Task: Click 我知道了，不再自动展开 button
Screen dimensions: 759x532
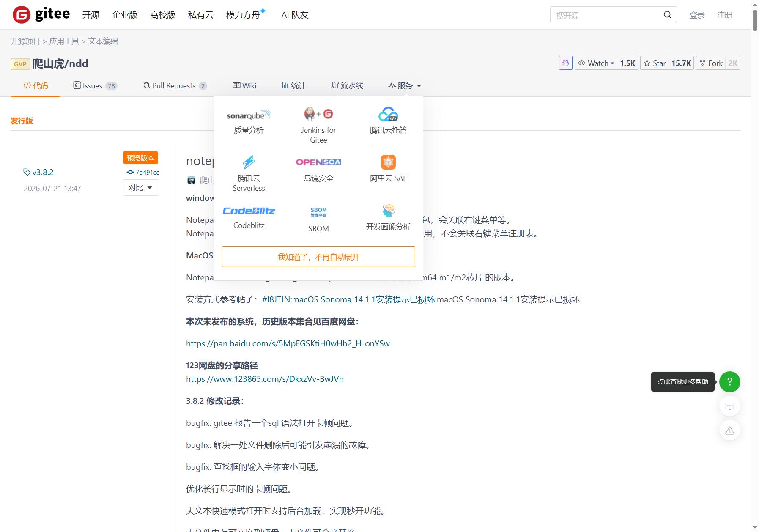Action: pyautogui.click(x=318, y=257)
